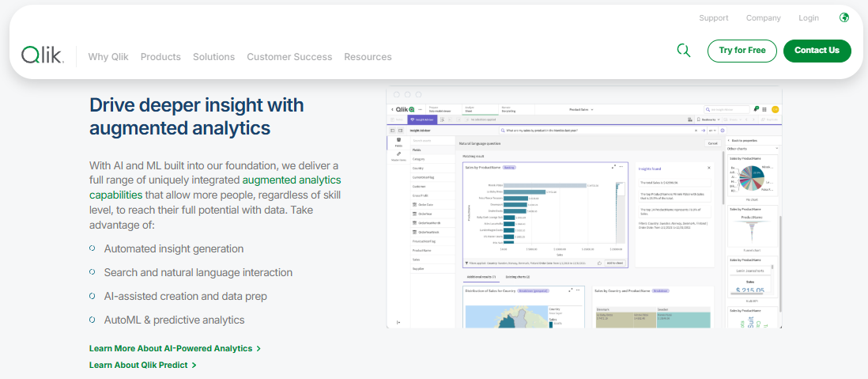Go to the Support link
868x379 pixels.
(714, 17)
